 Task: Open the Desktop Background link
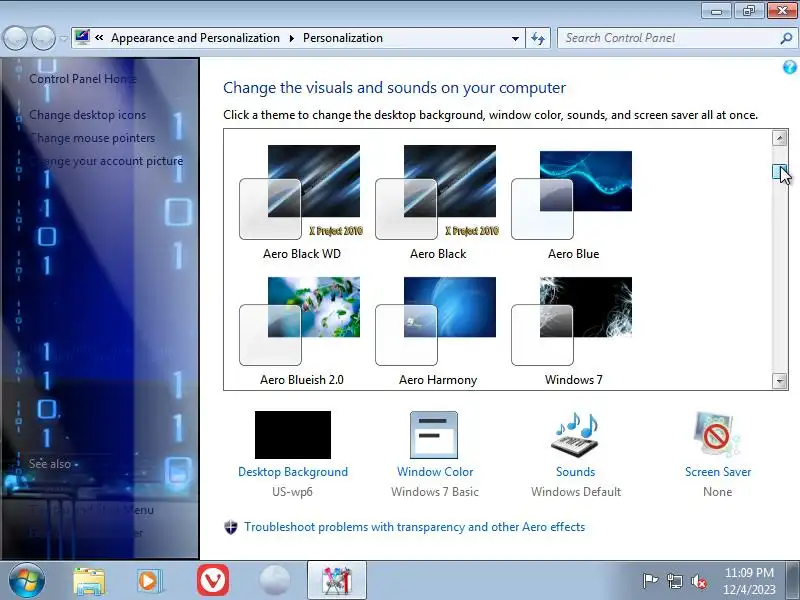(x=293, y=472)
